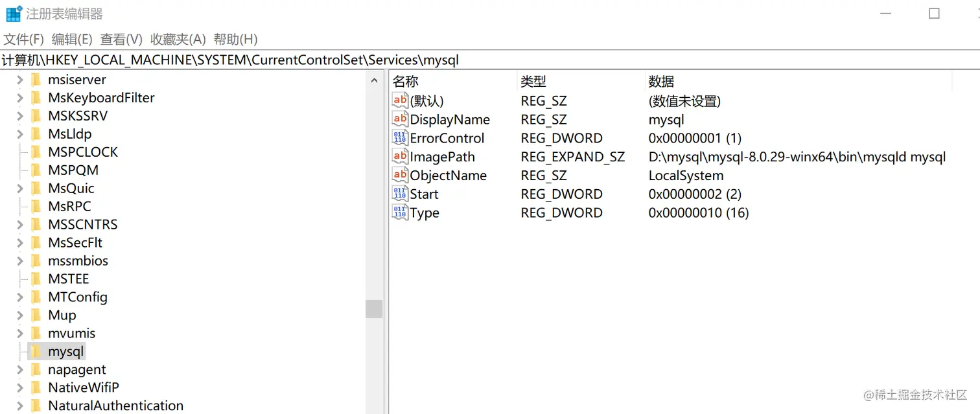The height and width of the screenshot is (414, 980).
Task: Select the MSKSSRV key
Action: [x=78, y=116]
